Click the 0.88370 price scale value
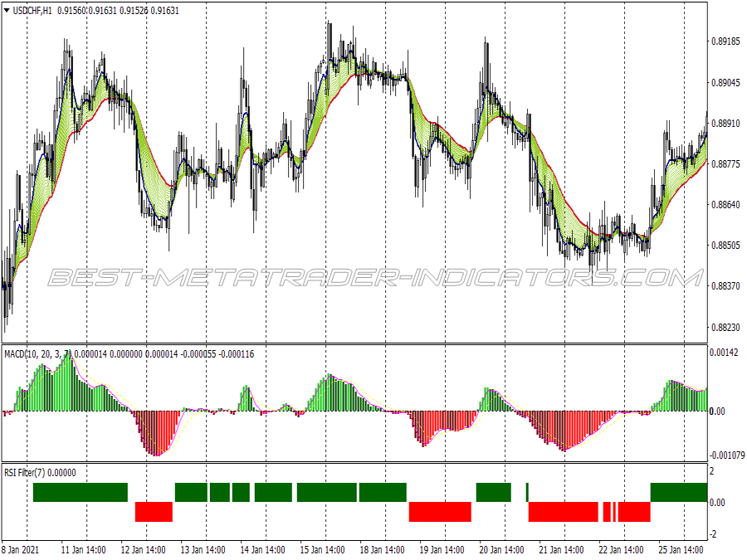This screenshot has width=747, height=560. (x=725, y=286)
